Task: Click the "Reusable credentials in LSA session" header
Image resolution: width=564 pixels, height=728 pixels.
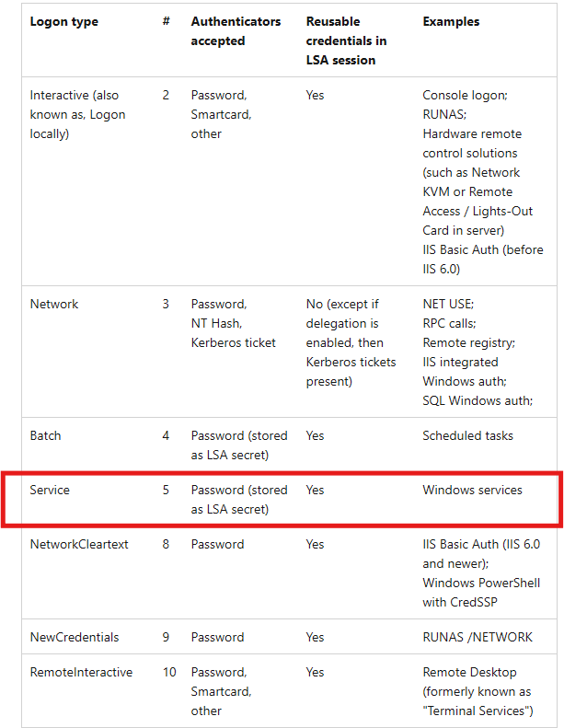Action: click(346, 40)
